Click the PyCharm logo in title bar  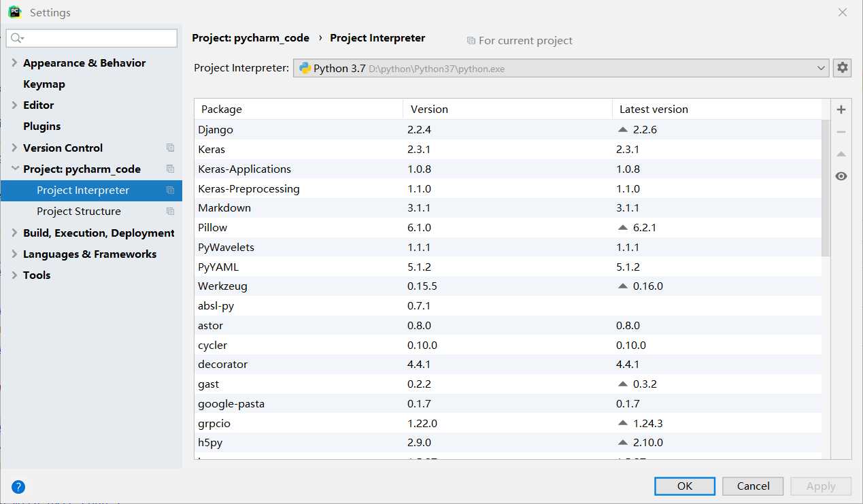pyautogui.click(x=14, y=12)
